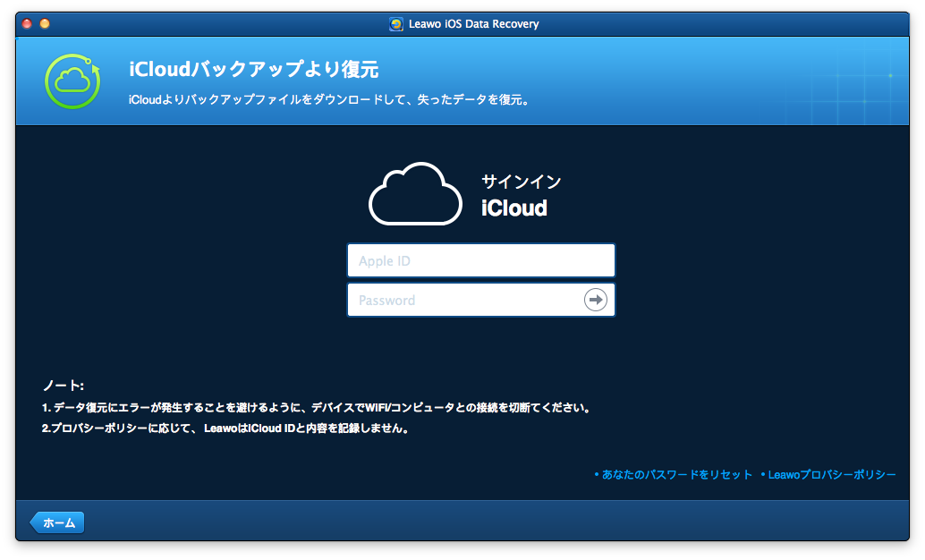Click the サインイン label
The height and width of the screenshot is (560, 925).
click(521, 182)
